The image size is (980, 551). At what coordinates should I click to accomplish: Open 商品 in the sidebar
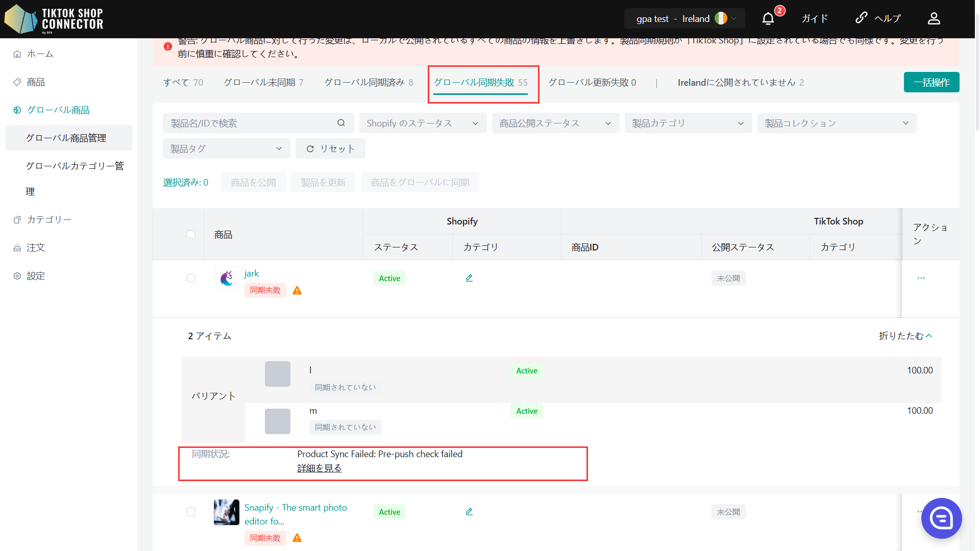(x=68, y=82)
